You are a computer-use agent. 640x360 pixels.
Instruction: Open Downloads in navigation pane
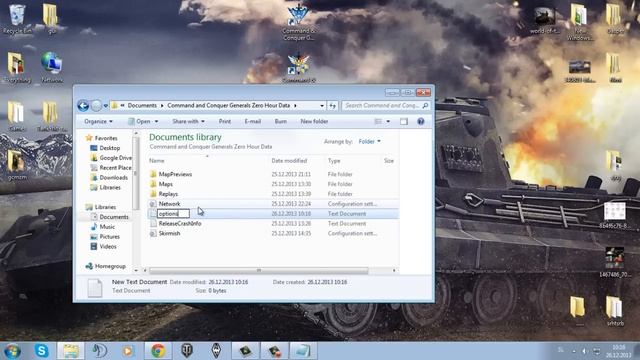tap(113, 178)
